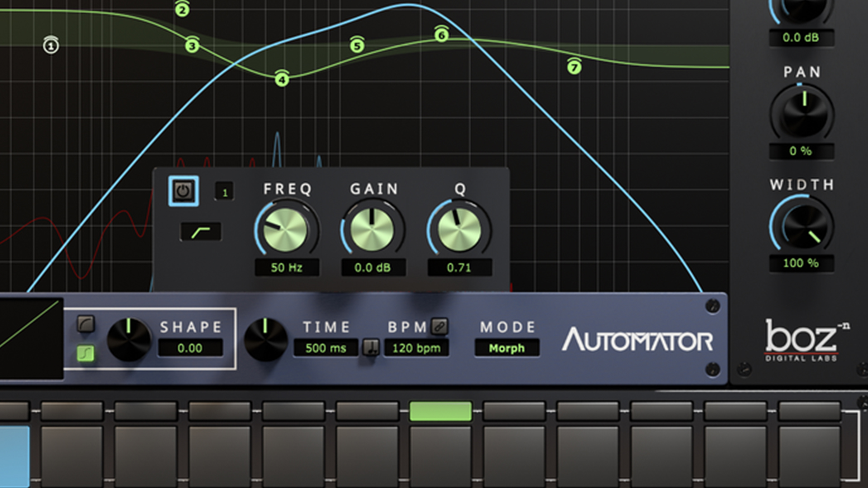Open the Morph mode dropdown
Screen dimensions: 868x488
click(x=507, y=348)
